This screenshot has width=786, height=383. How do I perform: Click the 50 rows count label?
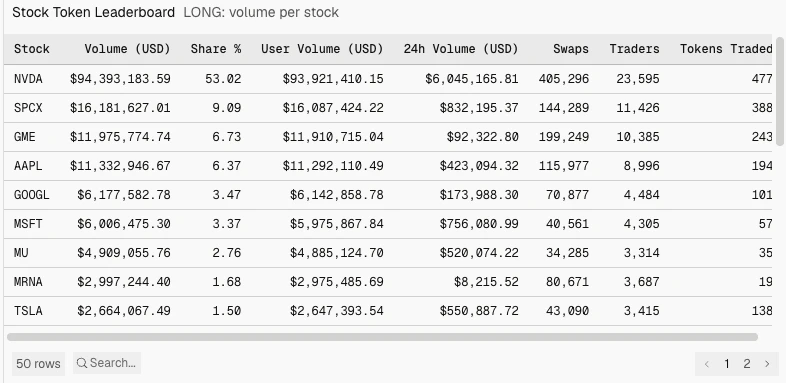tap(38, 363)
